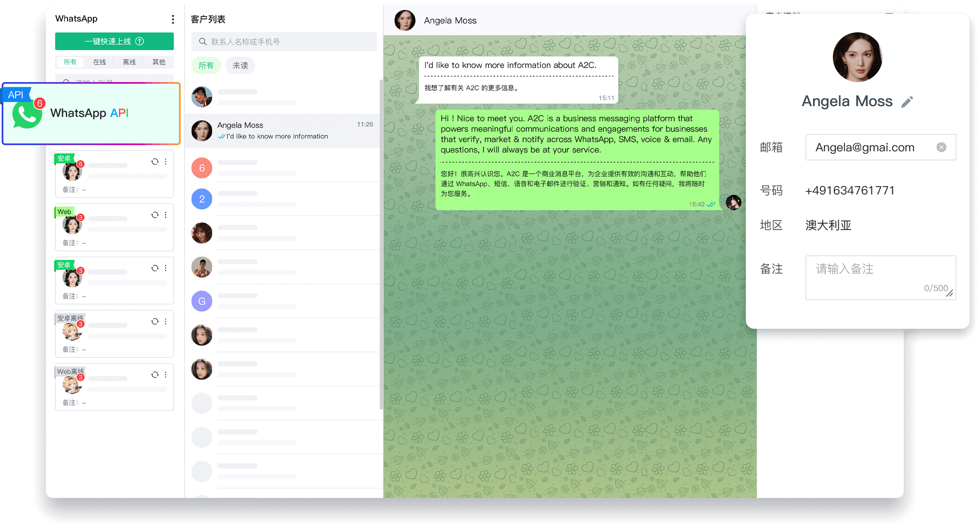Refresh the Web account card
The width and height of the screenshot is (980, 529).
point(155,215)
